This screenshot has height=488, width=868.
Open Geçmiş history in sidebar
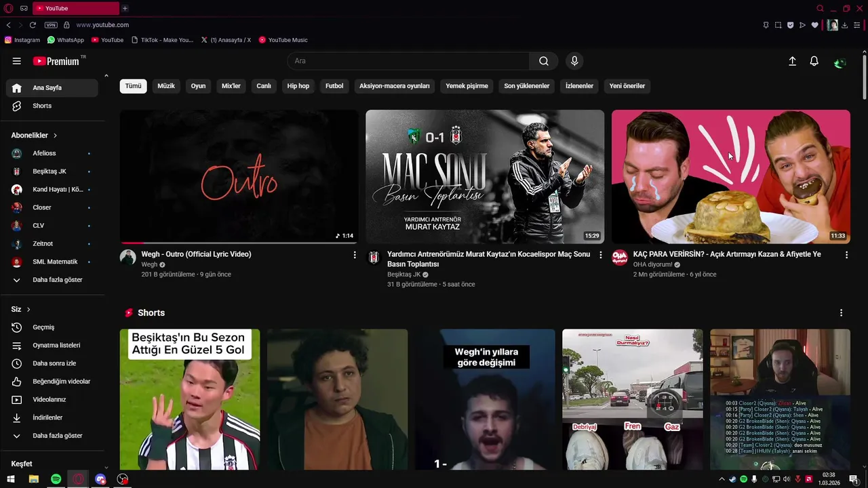point(52,327)
